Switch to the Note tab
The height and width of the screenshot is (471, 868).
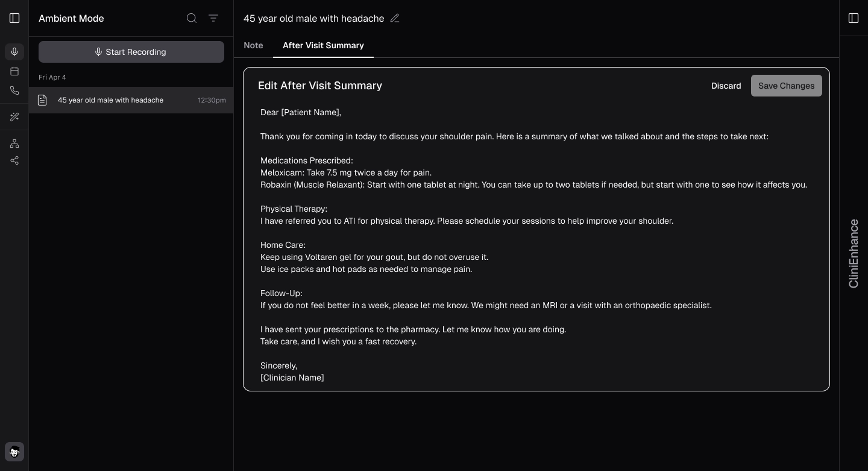(x=253, y=45)
